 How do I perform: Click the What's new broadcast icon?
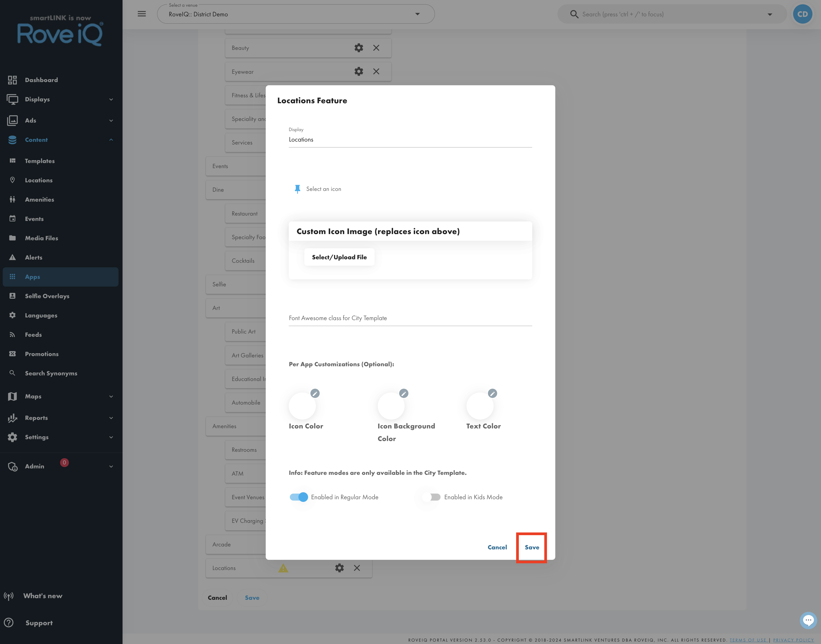[x=9, y=596]
